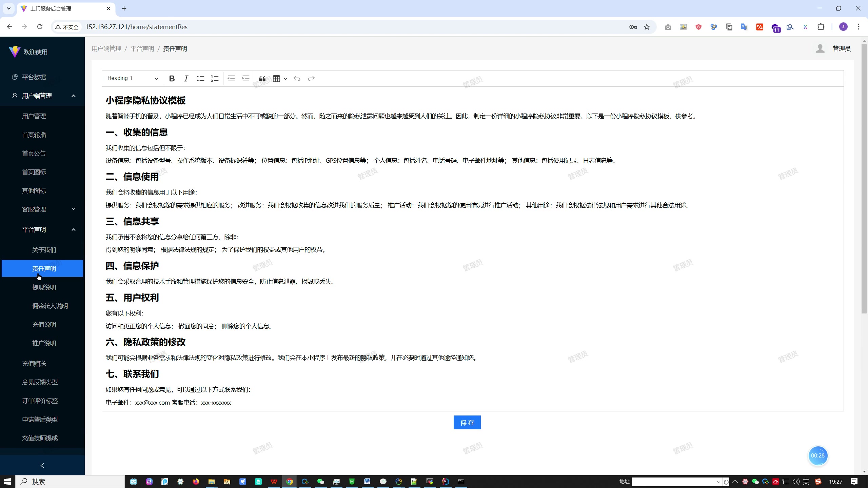Click the 小程序隐私协议模板 heading
Viewport: 868px width, 488px height.
tap(145, 101)
